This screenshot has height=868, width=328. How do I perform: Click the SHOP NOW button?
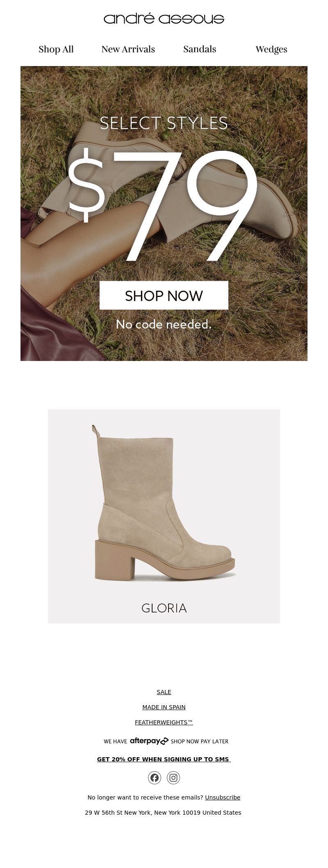(164, 295)
